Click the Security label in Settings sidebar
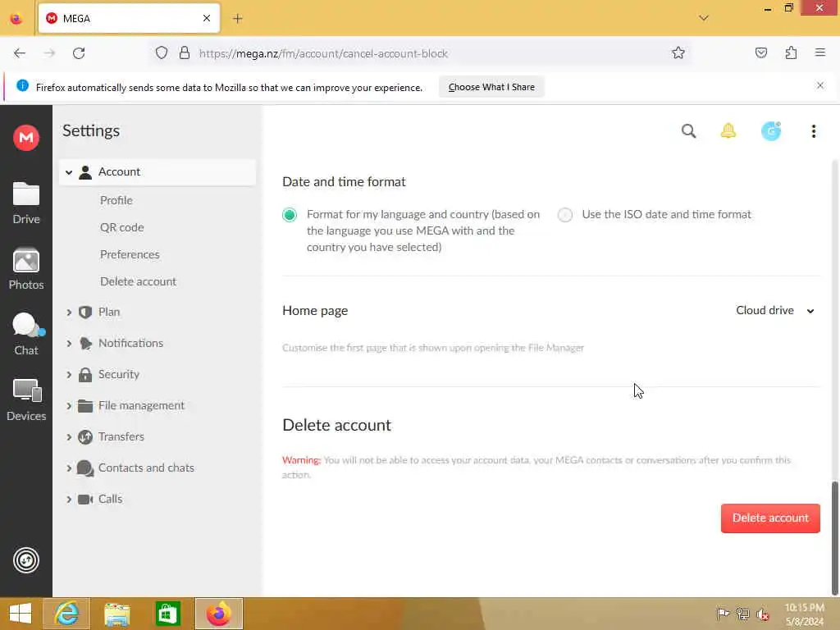Viewport: 840px width, 630px height. pyautogui.click(x=119, y=374)
